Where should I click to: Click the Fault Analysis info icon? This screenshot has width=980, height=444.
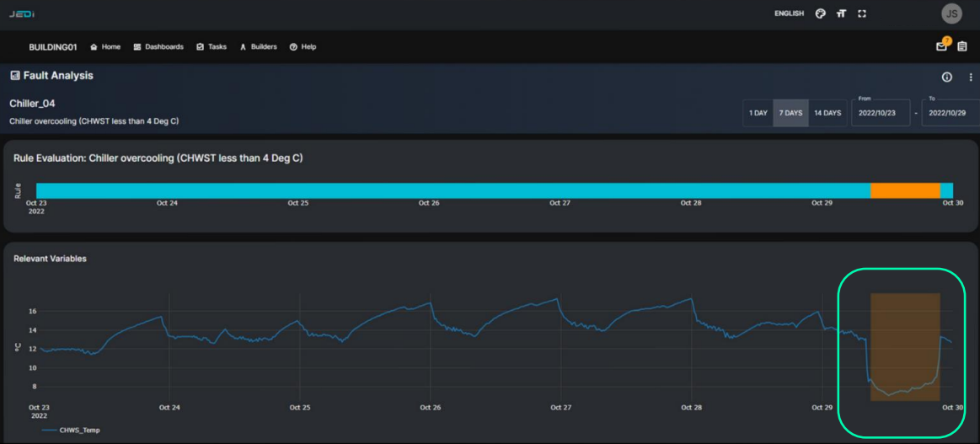[x=947, y=77]
